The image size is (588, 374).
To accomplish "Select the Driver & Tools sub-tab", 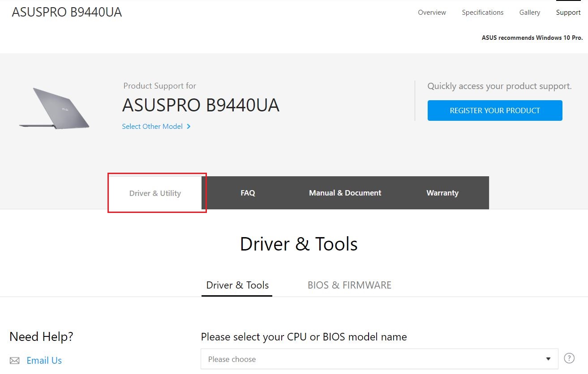I will click(x=237, y=285).
